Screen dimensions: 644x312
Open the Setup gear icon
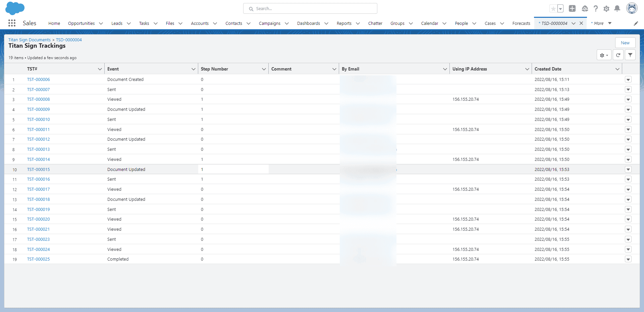(x=606, y=9)
